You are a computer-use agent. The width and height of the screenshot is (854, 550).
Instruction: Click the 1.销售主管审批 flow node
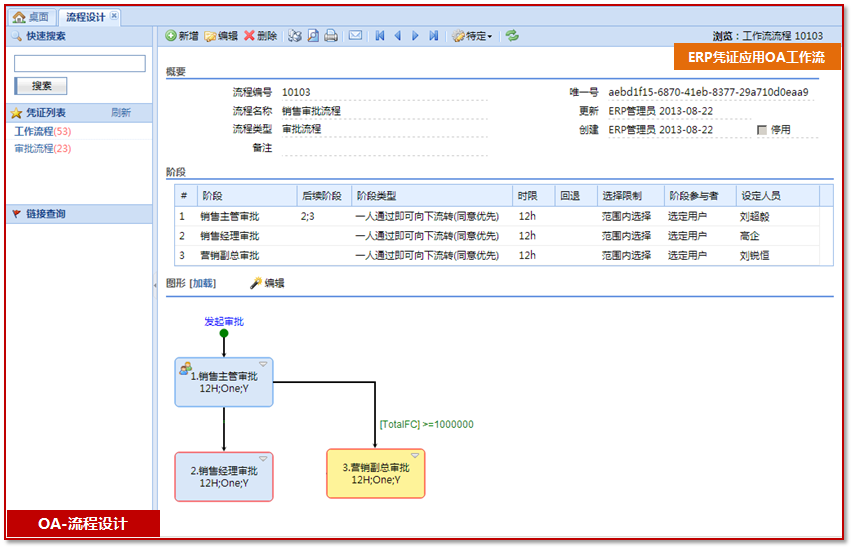(224, 382)
